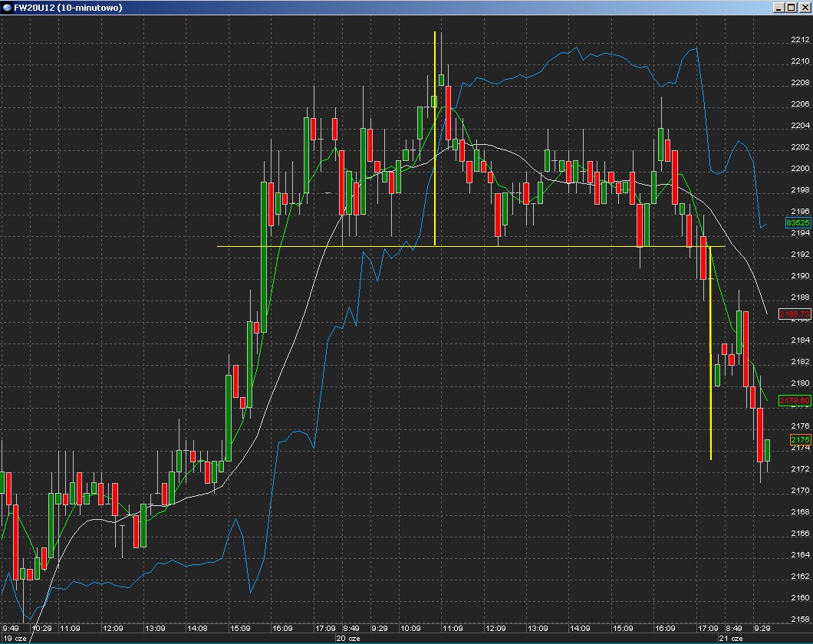Screen dimensions: 813x644
Task: Click the 2160 price axis label
Action: coord(800,598)
